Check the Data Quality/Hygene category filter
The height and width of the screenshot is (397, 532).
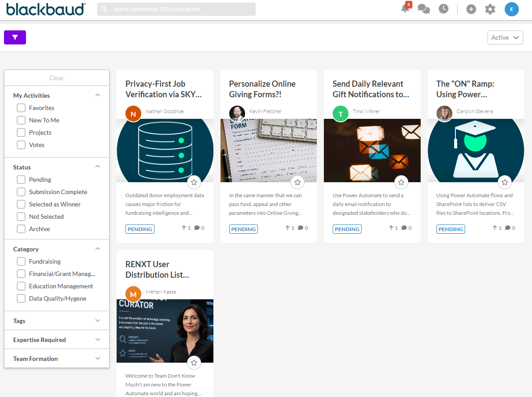(x=21, y=298)
